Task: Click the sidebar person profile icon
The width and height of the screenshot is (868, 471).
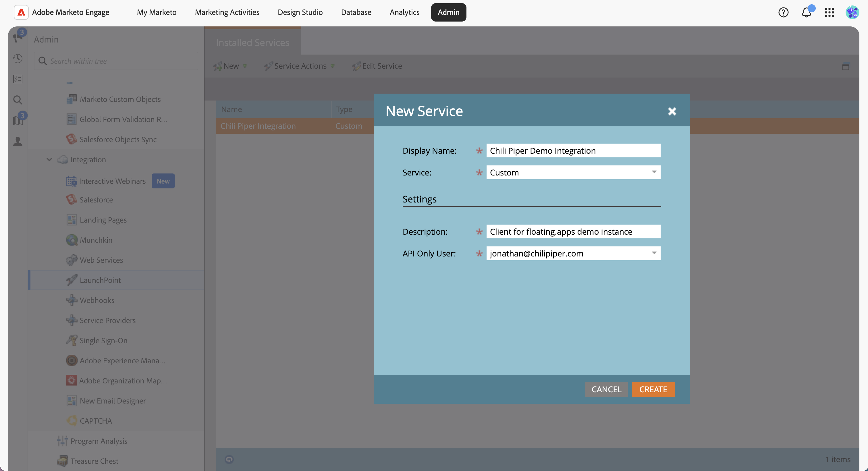Action: [18, 141]
